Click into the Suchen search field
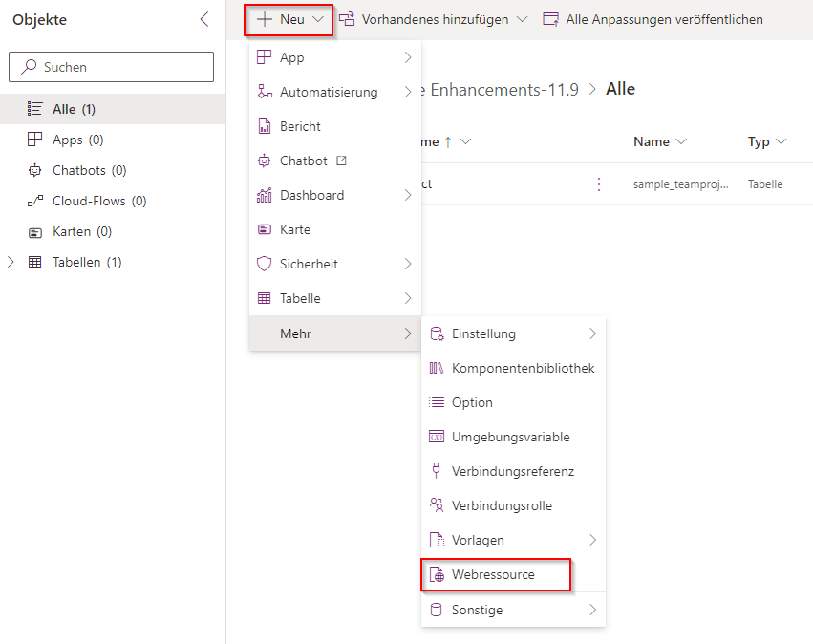This screenshot has height=644, width=813. tap(111, 67)
